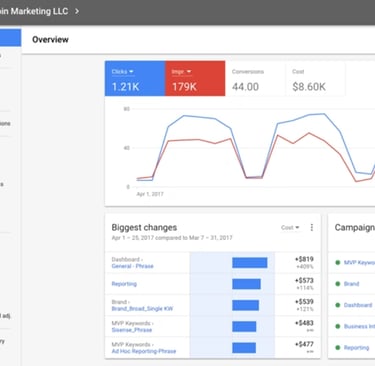Click the blue bar for Ad Hoc Reporting-Phrase
Screen dimensions: 375x366
244,348
